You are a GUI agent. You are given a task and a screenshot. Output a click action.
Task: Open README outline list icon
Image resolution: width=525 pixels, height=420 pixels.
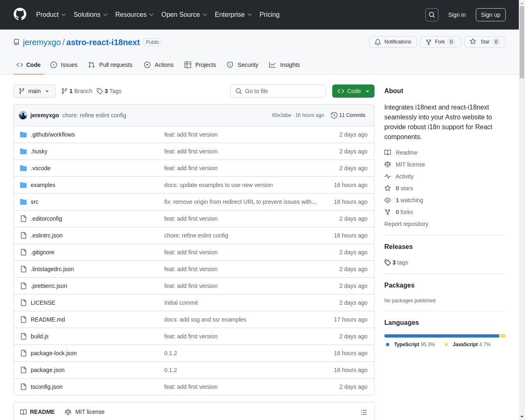pyautogui.click(x=364, y=412)
